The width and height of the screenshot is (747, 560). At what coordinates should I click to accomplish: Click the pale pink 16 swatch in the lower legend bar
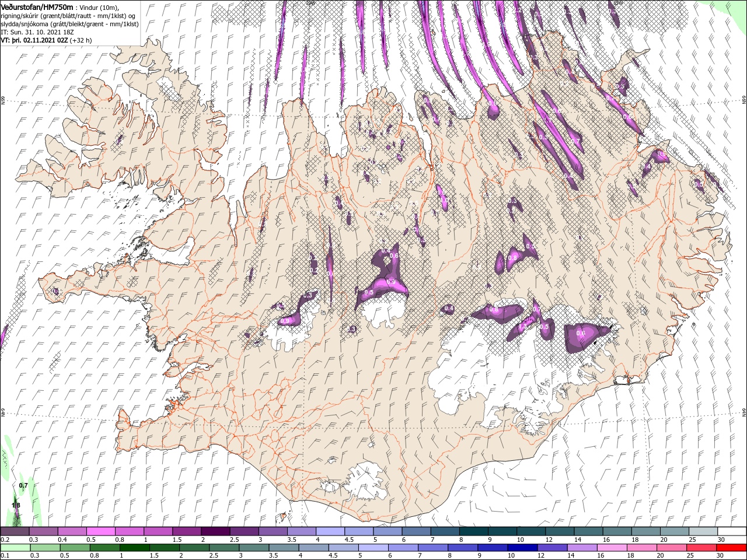click(x=613, y=548)
